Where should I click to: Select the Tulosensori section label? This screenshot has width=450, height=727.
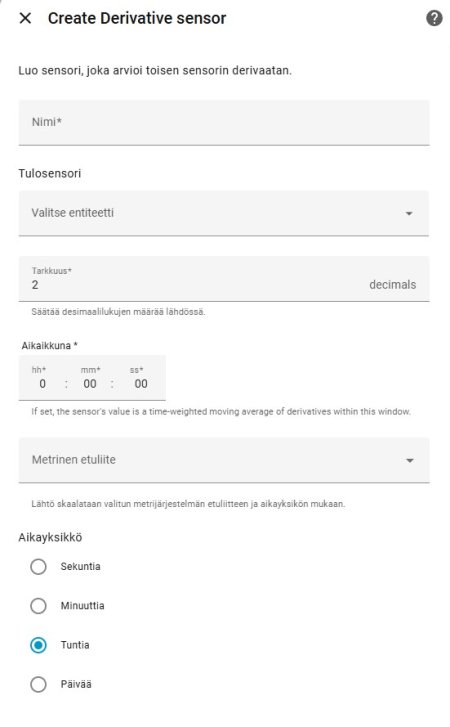50,173
